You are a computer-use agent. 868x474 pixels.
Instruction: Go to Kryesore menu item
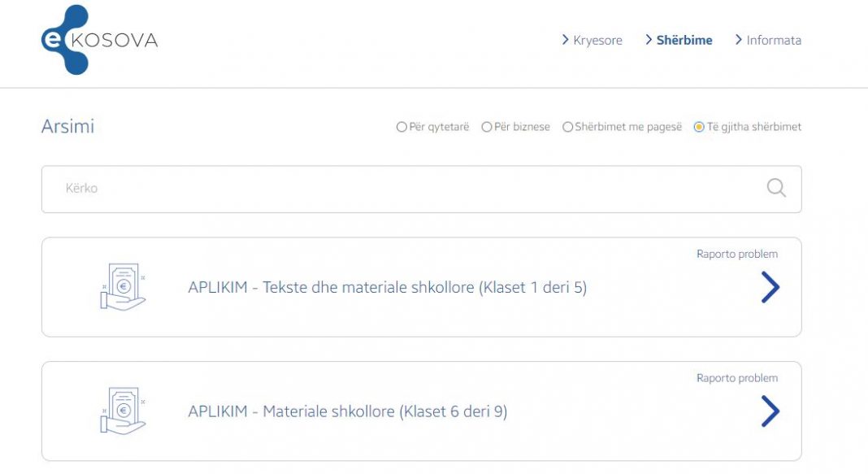pyautogui.click(x=597, y=41)
